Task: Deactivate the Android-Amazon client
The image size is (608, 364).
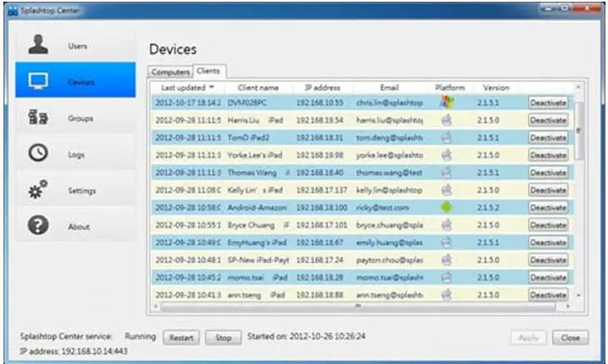Action: 547,207
